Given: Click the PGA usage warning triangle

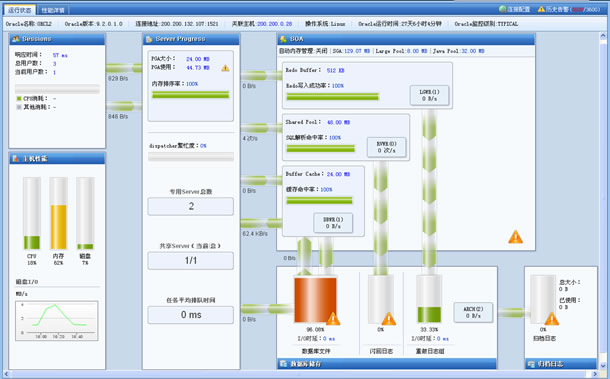Looking at the screenshot, I should point(225,68).
